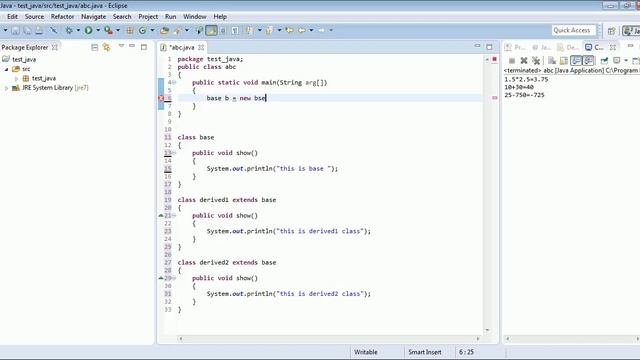Toggle Block Selection Mode icon
Viewport: 640px width, 360px height.
pyautogui.click(x=223, y=31)
